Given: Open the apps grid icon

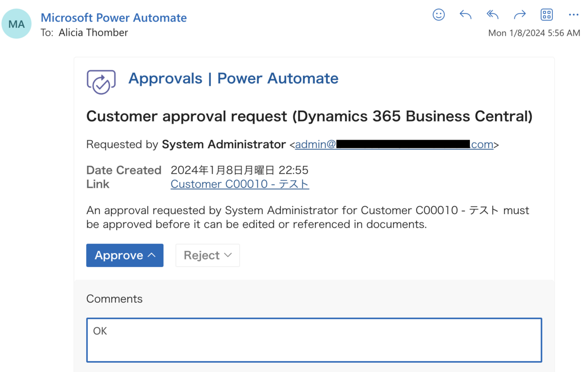Looking at the screenshot, I should [x=546, y=15].
